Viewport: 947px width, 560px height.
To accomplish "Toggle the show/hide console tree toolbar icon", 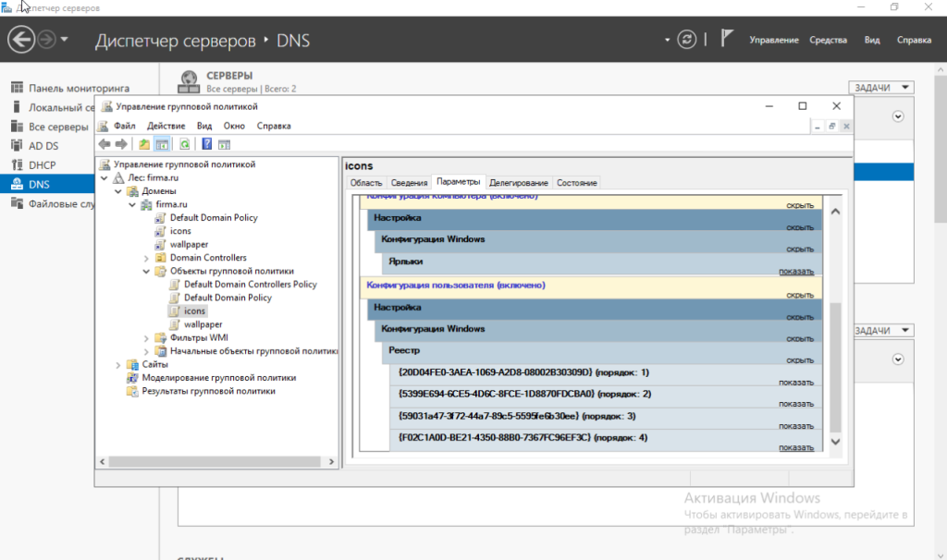I will (x=162, y=144).
